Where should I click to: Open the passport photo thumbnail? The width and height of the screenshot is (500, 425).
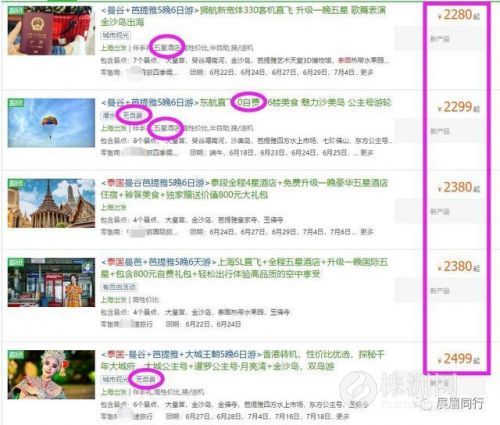click(51, 30)
